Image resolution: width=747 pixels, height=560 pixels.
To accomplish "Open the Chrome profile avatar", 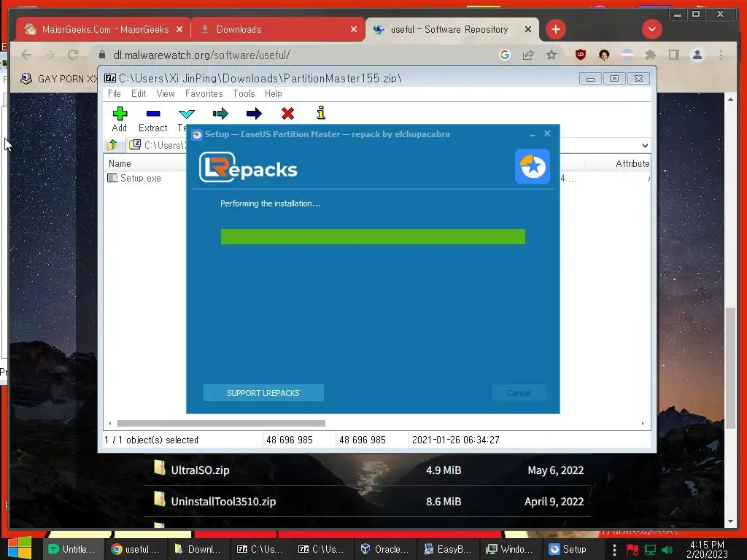I will 697,55.
